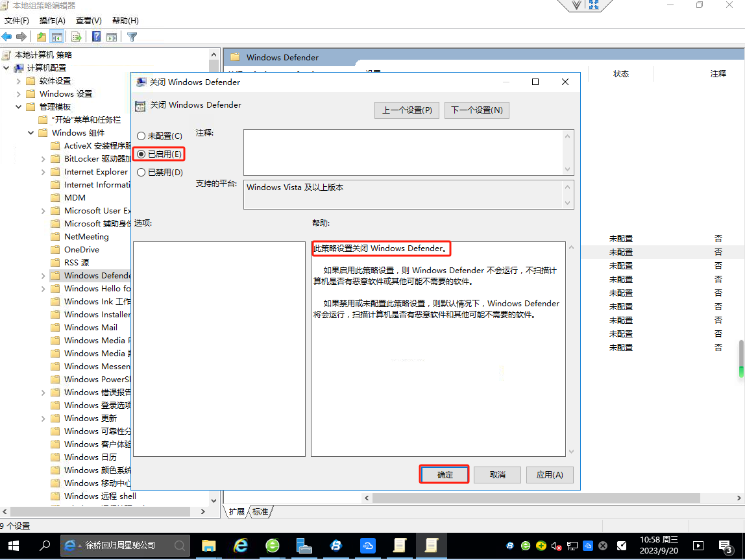The image size is (745, 560).
Task: Click the filter funnel icon
Action: click(132, 36)
